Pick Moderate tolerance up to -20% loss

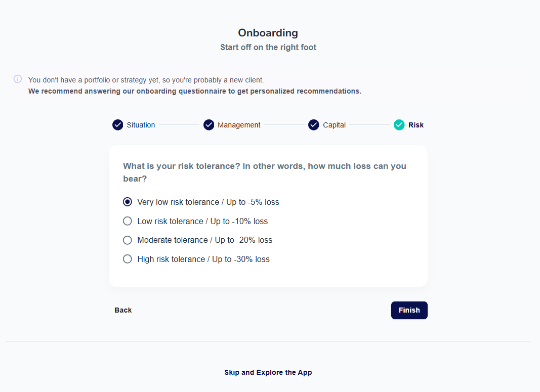(x=128, y=240)
